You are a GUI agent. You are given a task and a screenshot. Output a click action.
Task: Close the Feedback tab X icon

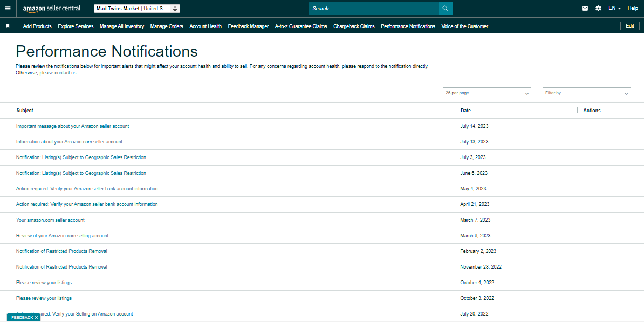[x=36, y=318]
